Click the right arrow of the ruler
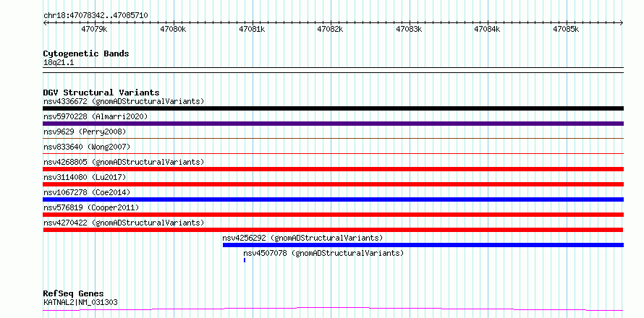The image size is (644, 318). [x=622, y=23]
